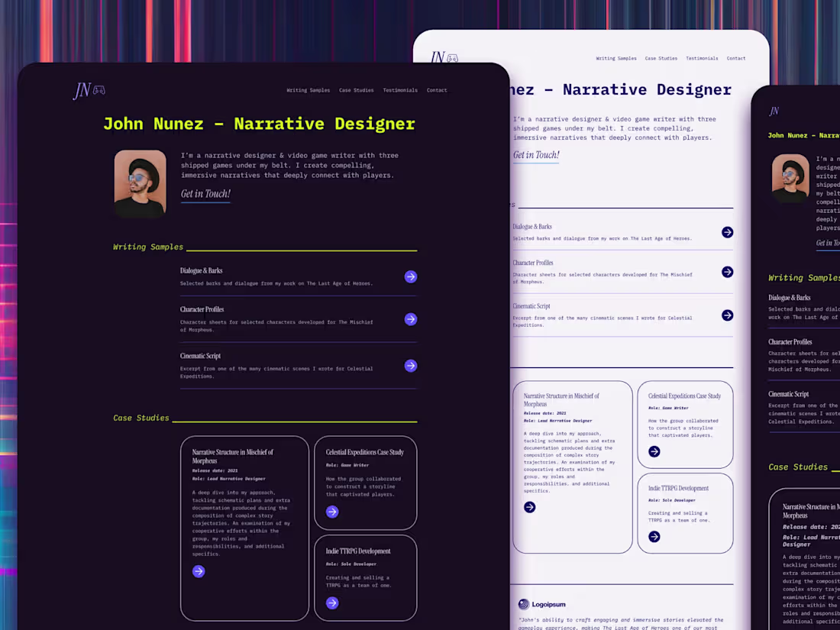Click the Get in Touch! link on dark page
This screenshot has height=630, width=840.
[205, 193]
